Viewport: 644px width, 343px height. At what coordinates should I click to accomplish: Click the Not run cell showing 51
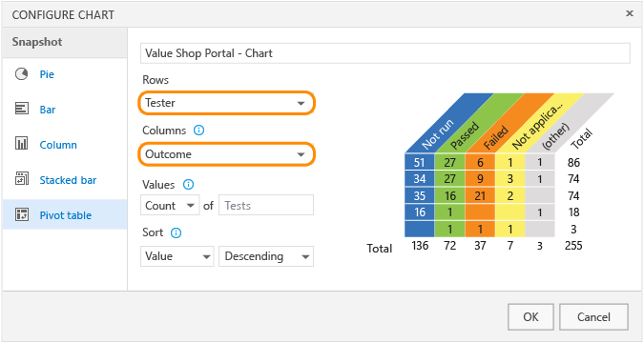pyautogui.click(x=420, y=162)
